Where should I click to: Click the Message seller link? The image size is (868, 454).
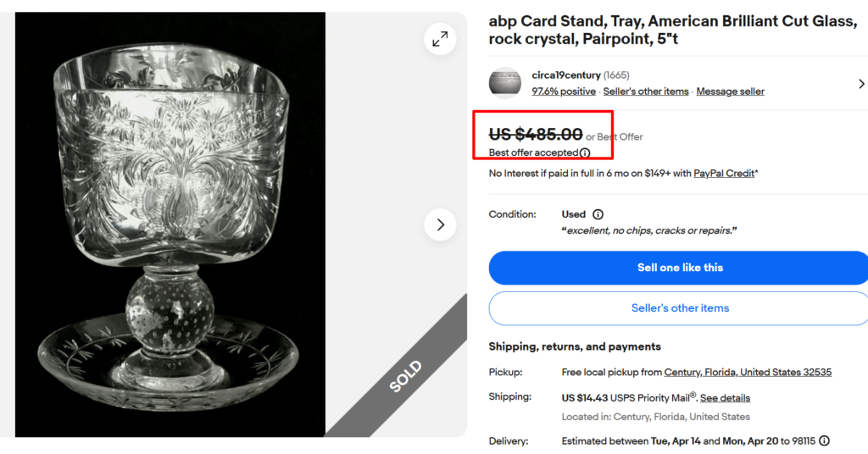(x=730, y=91)
